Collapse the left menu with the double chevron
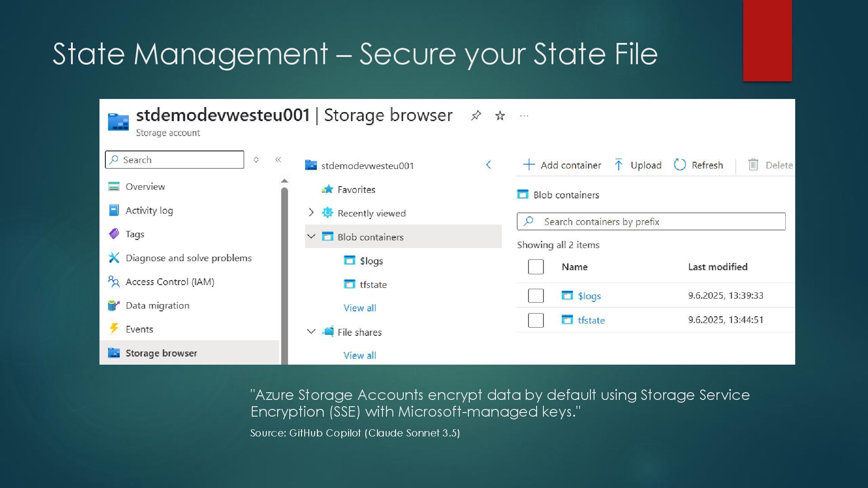Image resolution: width=868 pixels, height=488 pixels. 278,160
